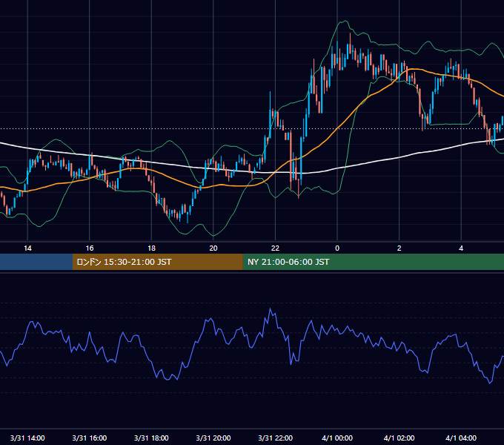Click the 3/31 22:00 time label
Image resolution: width=504 pixels, height=445 pixels.
(x=276, y=438)
